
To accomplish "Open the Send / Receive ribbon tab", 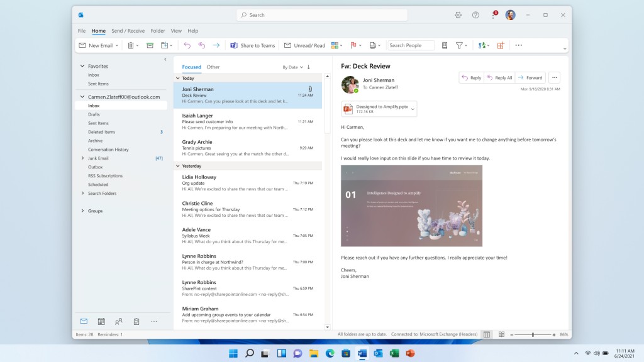I will coord(128,31).
